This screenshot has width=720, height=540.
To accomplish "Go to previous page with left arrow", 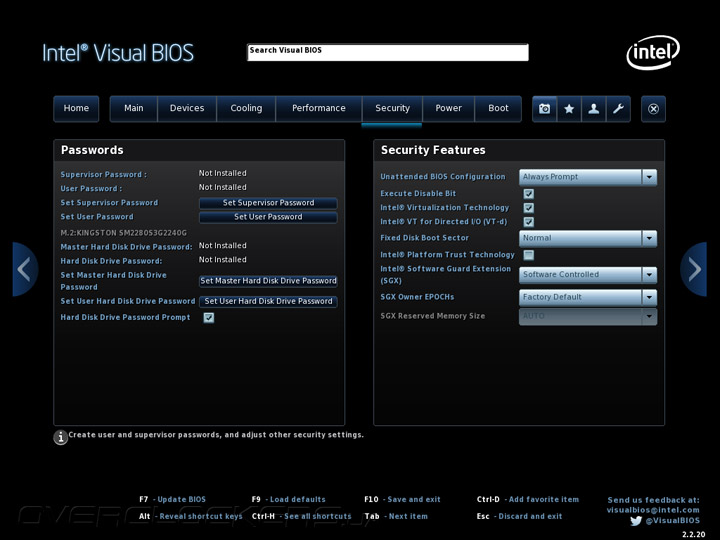I will [25, 269].
